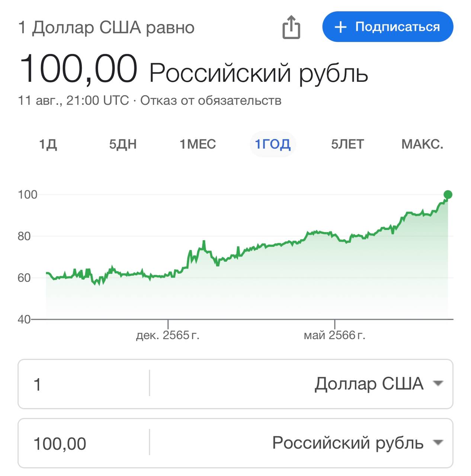Click the ruble amount input field showing 100,00

(84, 443)
